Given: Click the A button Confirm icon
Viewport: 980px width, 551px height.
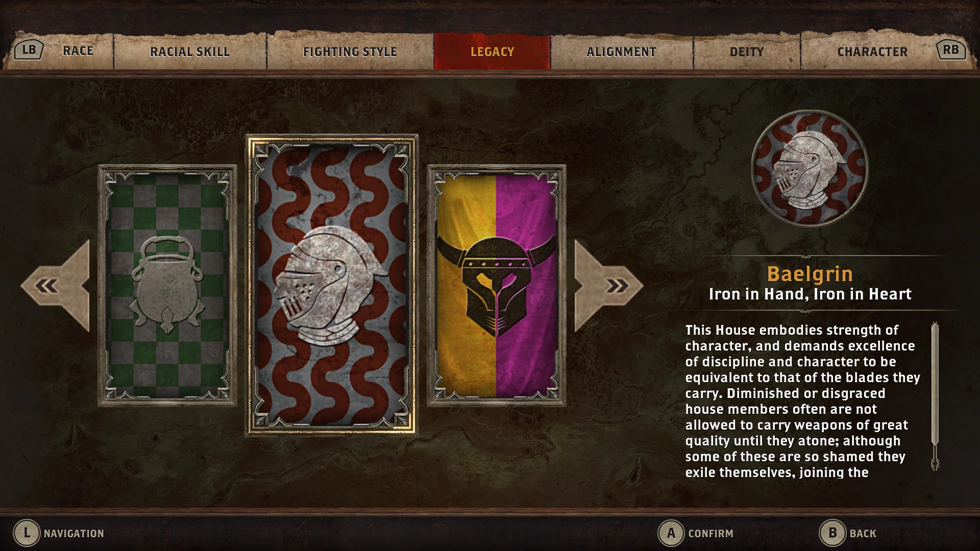Looking at the screenshot, I should coord(671,533).
